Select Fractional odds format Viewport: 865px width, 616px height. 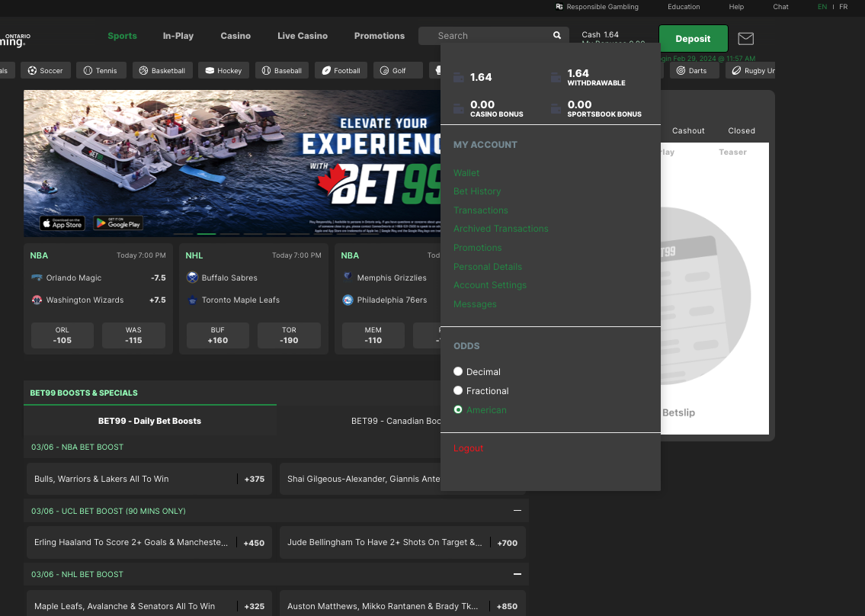coord(458,391)
